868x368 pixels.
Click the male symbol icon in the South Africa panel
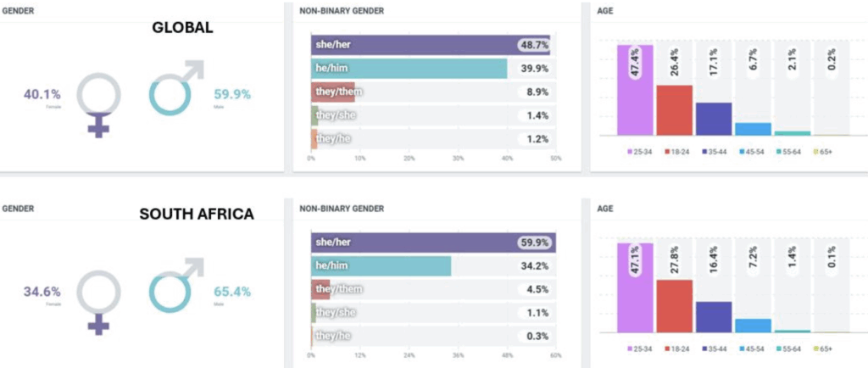(174, 287)
